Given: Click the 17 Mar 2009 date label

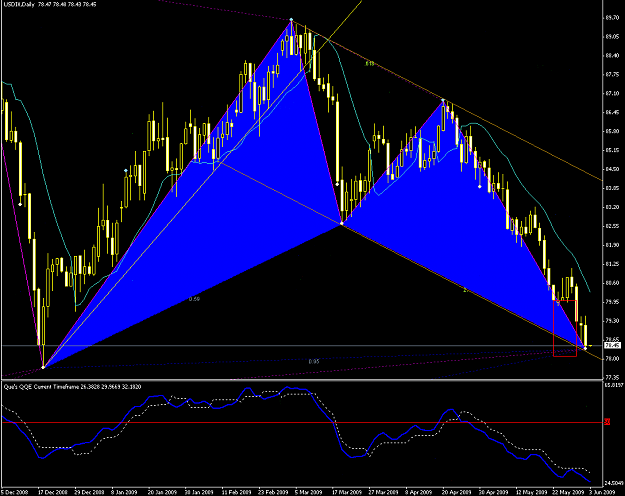Looking at the screenshot, I should tap(346, 492).
